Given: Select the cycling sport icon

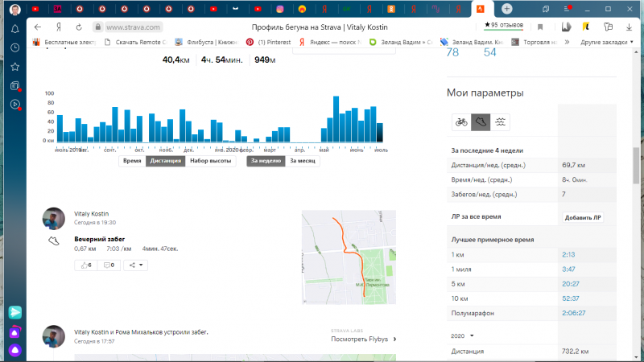Looking at the screenshot, I should tap(461, 122).
